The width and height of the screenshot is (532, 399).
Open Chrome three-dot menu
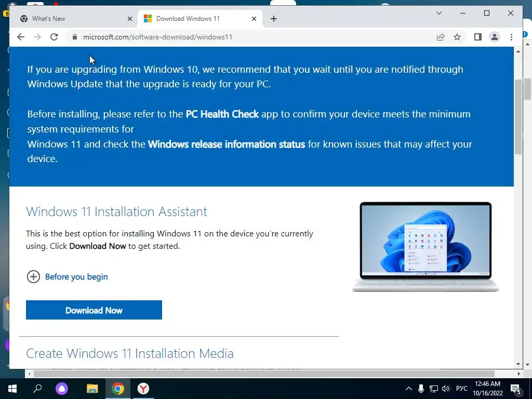coord(511,37)
